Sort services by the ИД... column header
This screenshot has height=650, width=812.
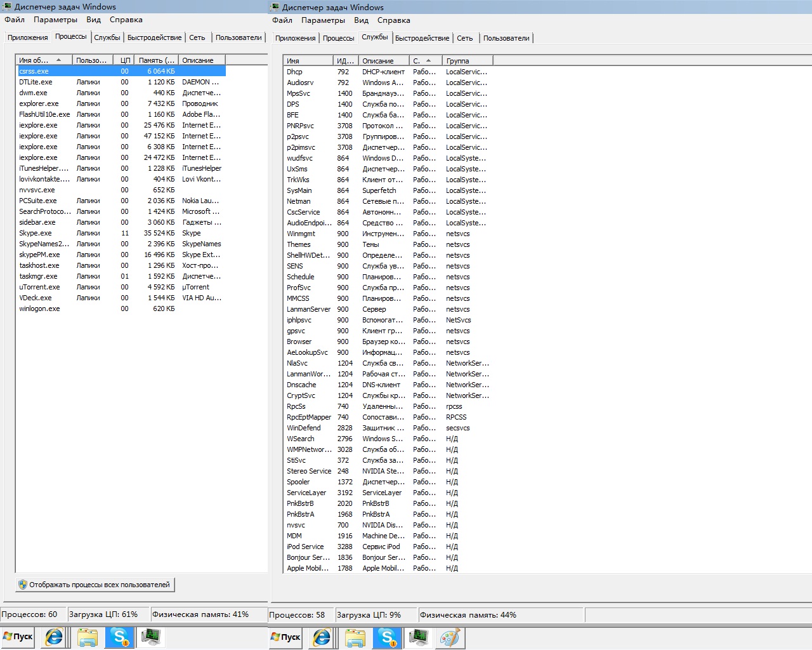346,61
